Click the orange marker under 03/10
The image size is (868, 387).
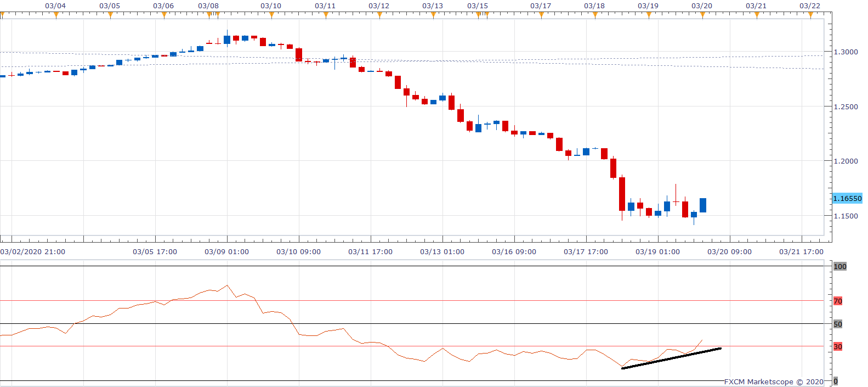(271, 15)
